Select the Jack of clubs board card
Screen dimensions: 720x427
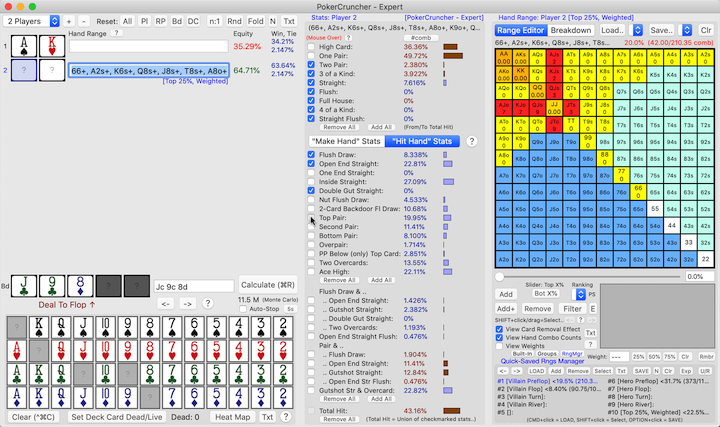[24, 286]
